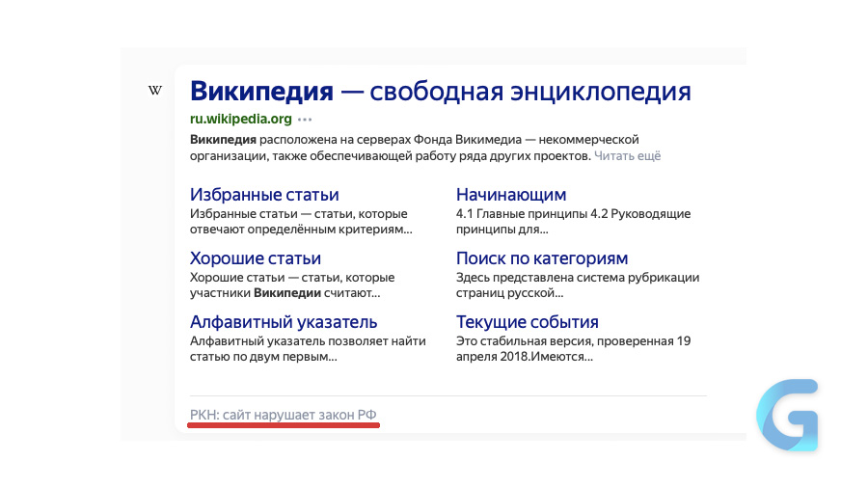The width and height of the screenshot is (868, 488).
Task: Open the three-dots menu next to ru.wikipedia.org
Action: pyautogui.click(x=305, y=119)
